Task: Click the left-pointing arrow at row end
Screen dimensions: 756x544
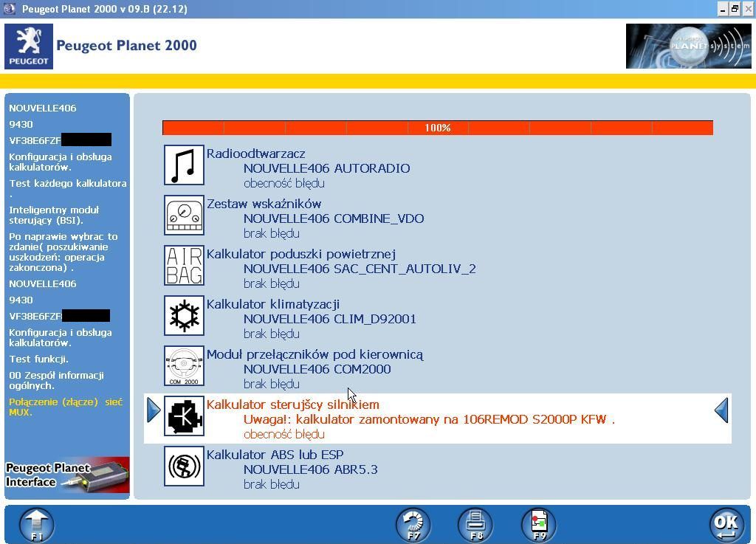Action: [x=721, y=410]
